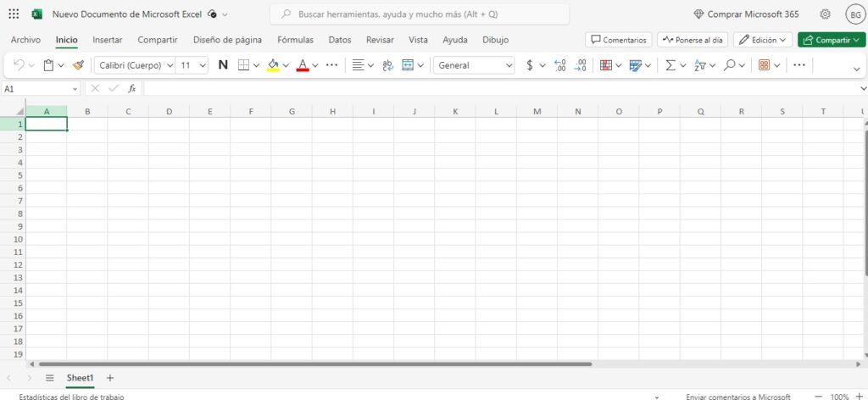Open the font color dropdown arrow
The width and height of the screenshot is (868, 400).
pos(315,65)
